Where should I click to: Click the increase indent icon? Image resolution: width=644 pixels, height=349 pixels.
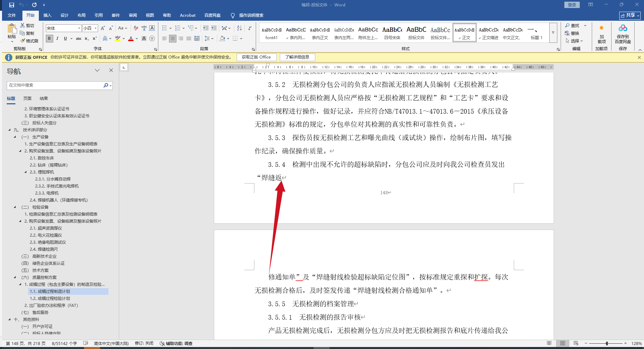tap(214, 28)
